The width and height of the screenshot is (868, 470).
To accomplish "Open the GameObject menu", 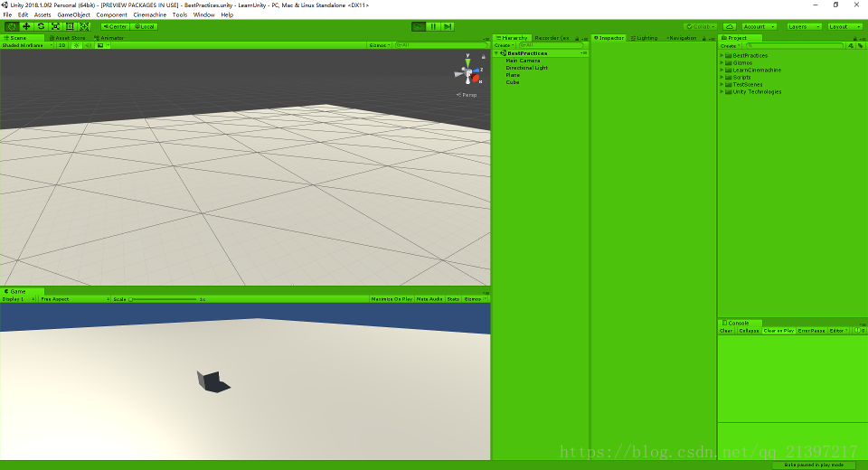I will (x=73, y=15).
